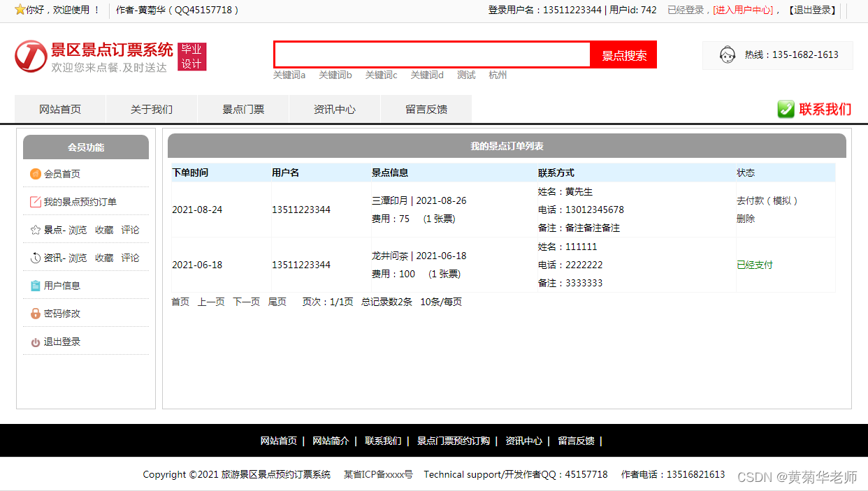The image size is (868, 491).
Task: Open the 关于我们 navigation tab
Action: pos(152,109)
